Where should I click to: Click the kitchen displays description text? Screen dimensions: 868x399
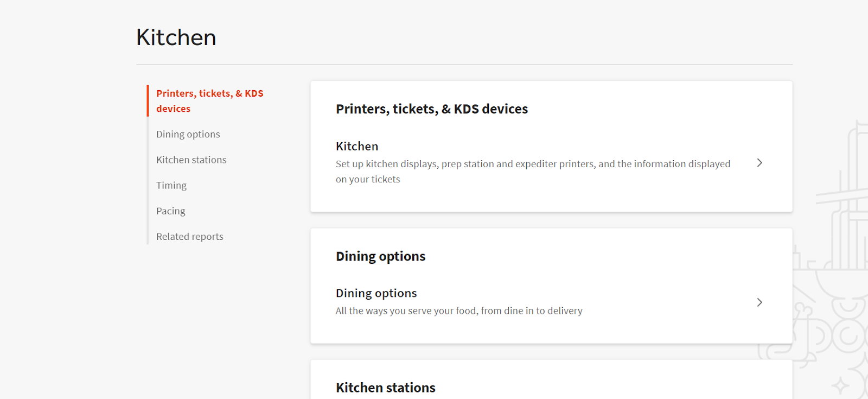point(533,171)
